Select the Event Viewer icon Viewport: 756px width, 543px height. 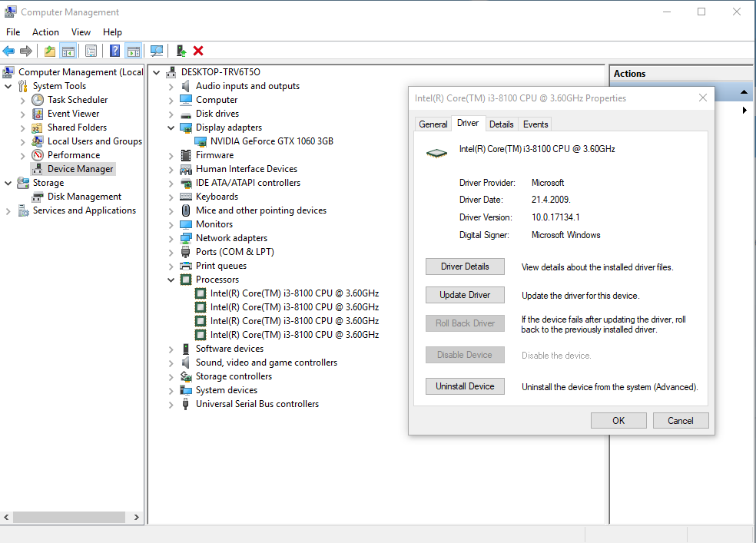click(38, 114)
